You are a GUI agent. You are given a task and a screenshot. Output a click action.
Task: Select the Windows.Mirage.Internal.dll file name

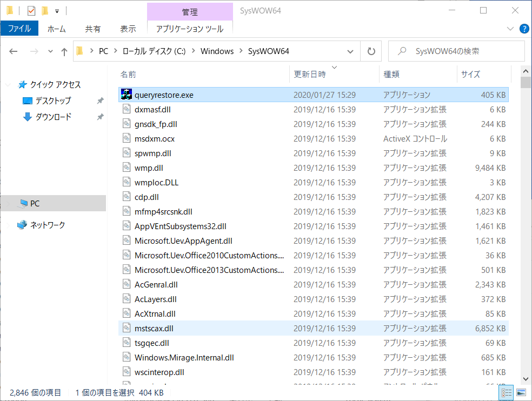coord(184,358)
